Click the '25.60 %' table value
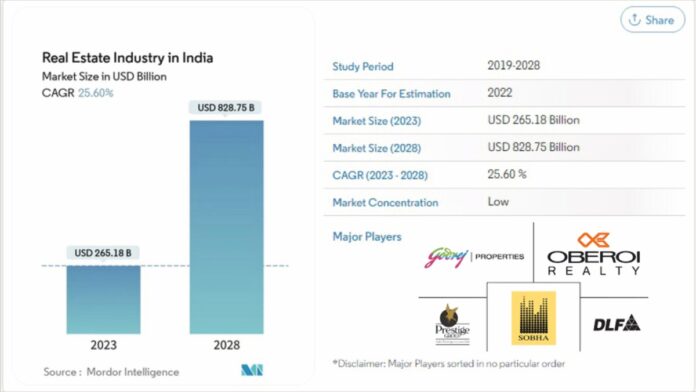Image resolution: width=696 pixels, height=392 pixels. coord(507,174)
